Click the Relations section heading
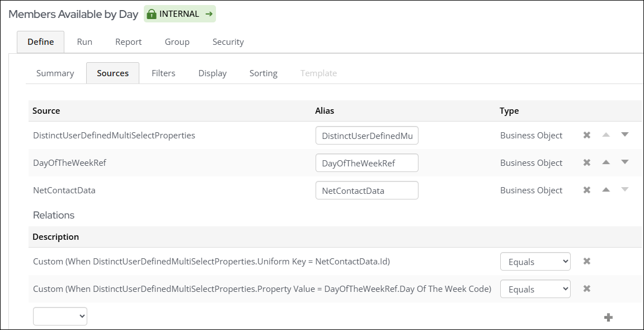This screenshot has width=644, height=330. (x=53, y=215)
